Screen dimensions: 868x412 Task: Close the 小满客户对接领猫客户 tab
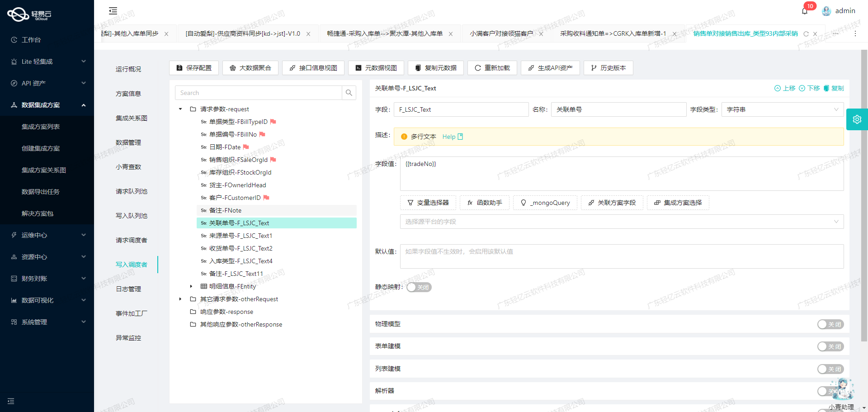(x=541, y=34)
